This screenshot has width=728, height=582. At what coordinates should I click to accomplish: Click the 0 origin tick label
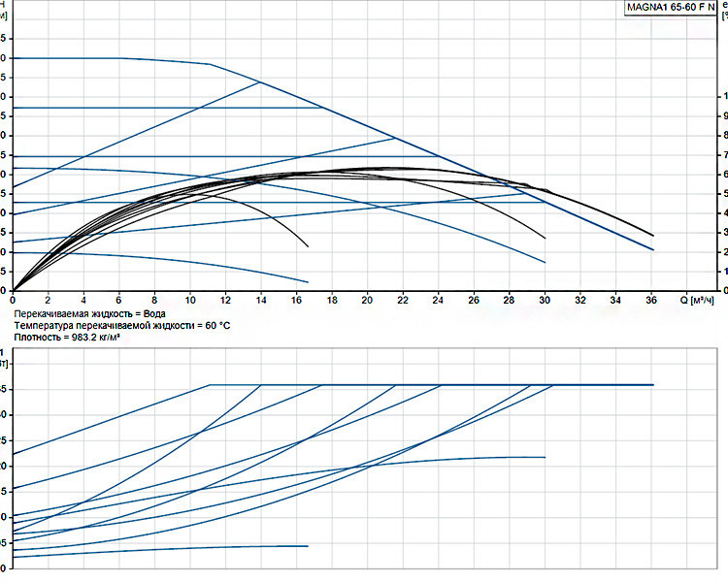(x=13, y=301)
